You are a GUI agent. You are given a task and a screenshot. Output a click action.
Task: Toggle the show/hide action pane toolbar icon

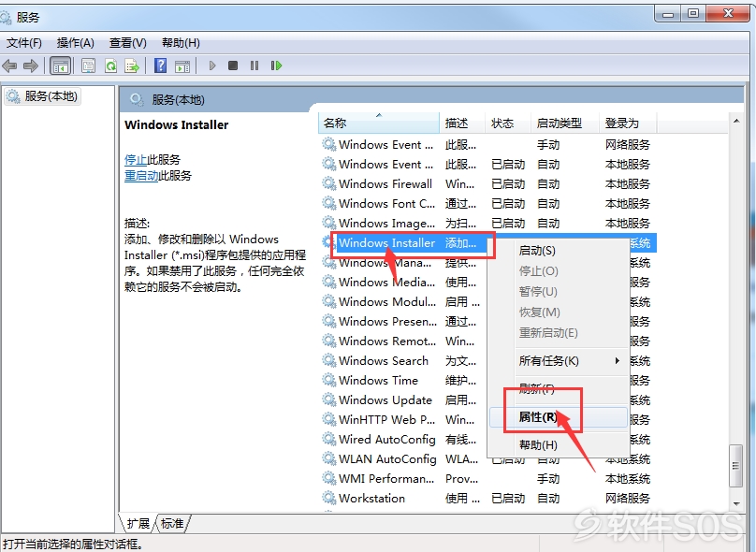[182, 65]
